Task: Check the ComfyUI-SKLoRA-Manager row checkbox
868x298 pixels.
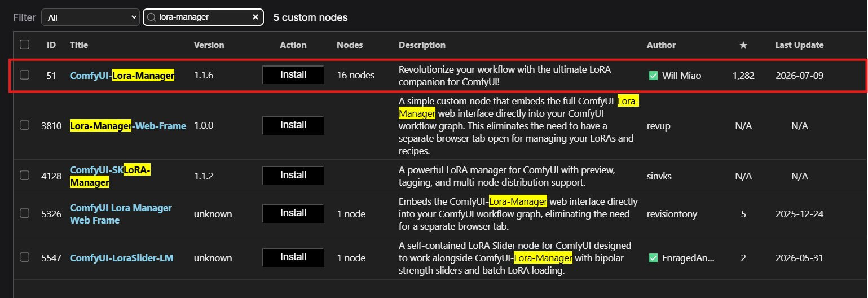Action: [x=24, y=176]
